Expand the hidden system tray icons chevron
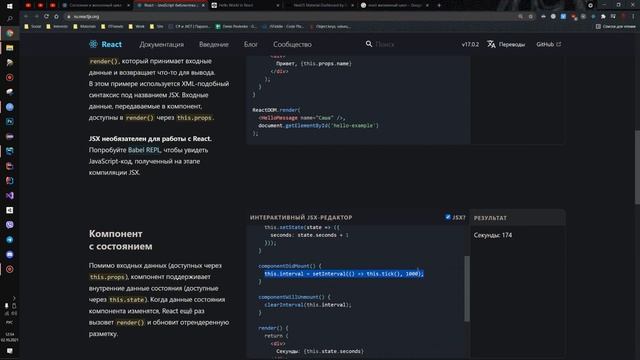This screenshot has width=640, height=360. 14,298
